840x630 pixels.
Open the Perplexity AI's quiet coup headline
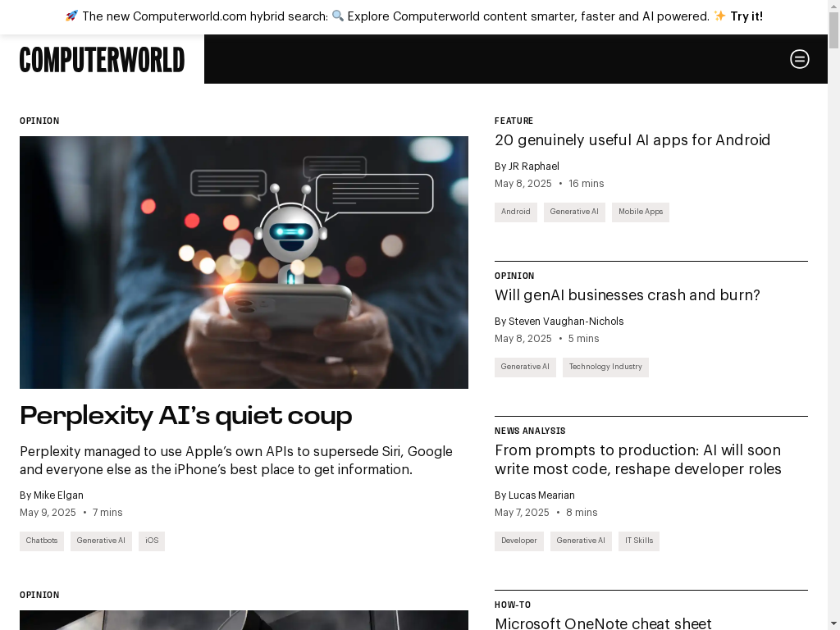pos(186,416)
